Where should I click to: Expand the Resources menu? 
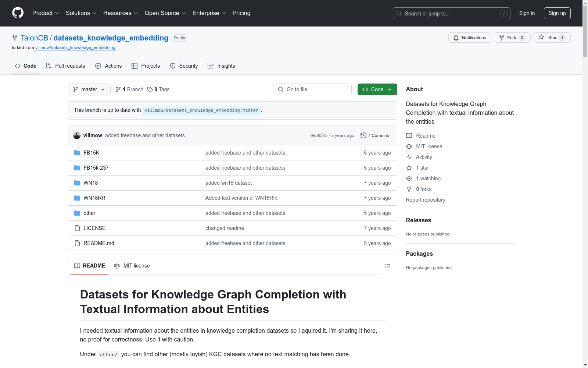click(x=121, y=13)
